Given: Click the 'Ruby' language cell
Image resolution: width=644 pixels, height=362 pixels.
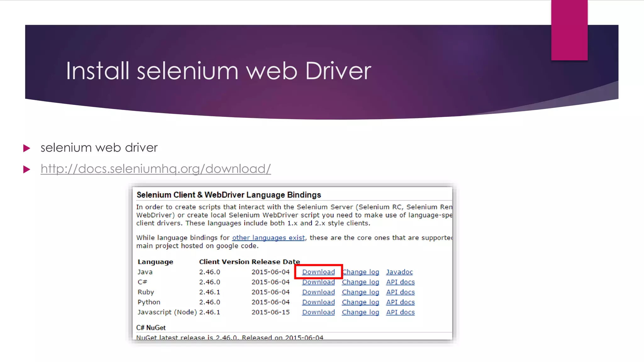Looking at the screenshot, I should 146,292.
